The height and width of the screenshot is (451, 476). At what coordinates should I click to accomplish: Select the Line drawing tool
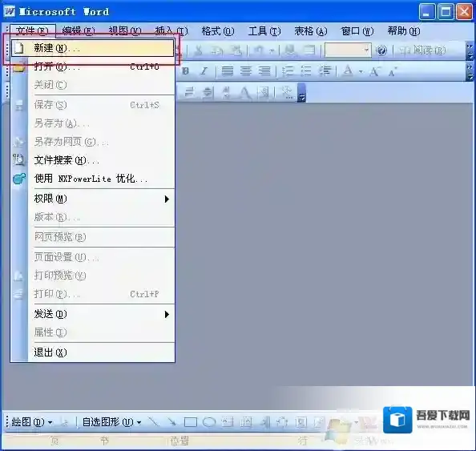[x=153, y=422]
